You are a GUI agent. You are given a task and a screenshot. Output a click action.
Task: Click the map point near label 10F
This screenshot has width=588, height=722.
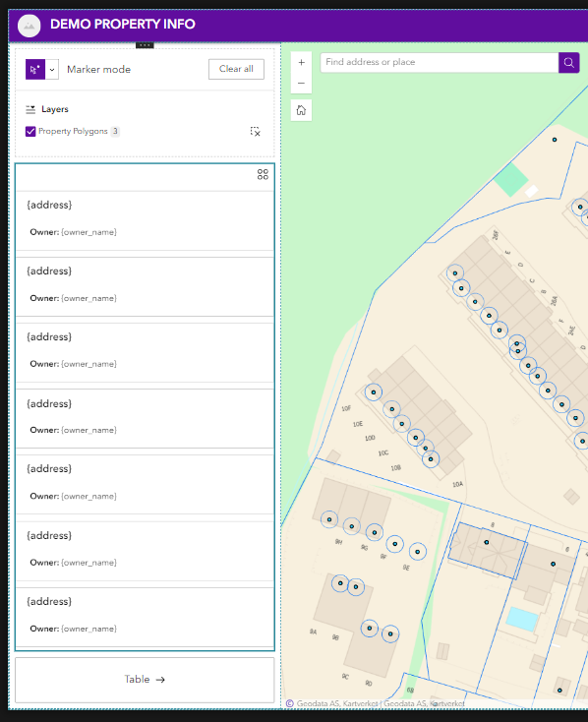coord(374,392)
